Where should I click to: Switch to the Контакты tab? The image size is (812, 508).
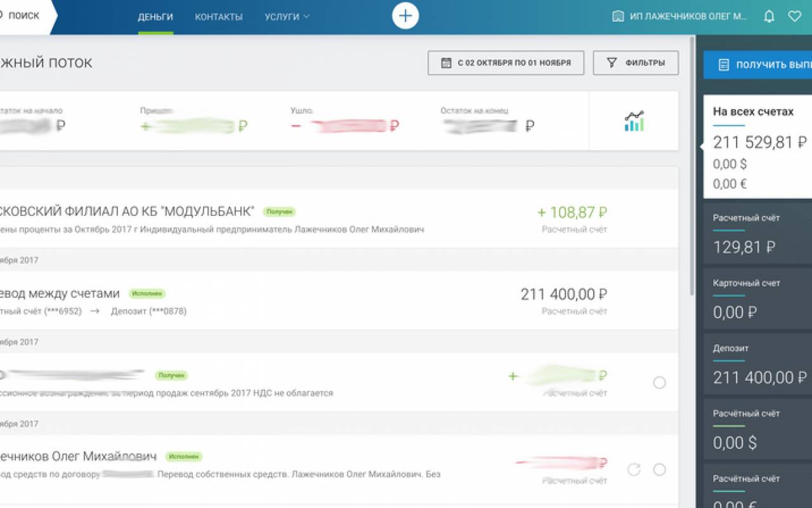point(219,17)
